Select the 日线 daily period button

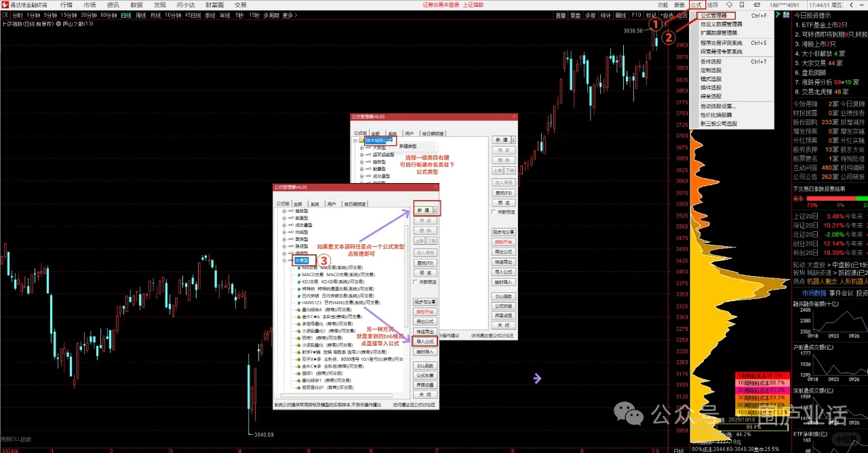pos(127,15)
